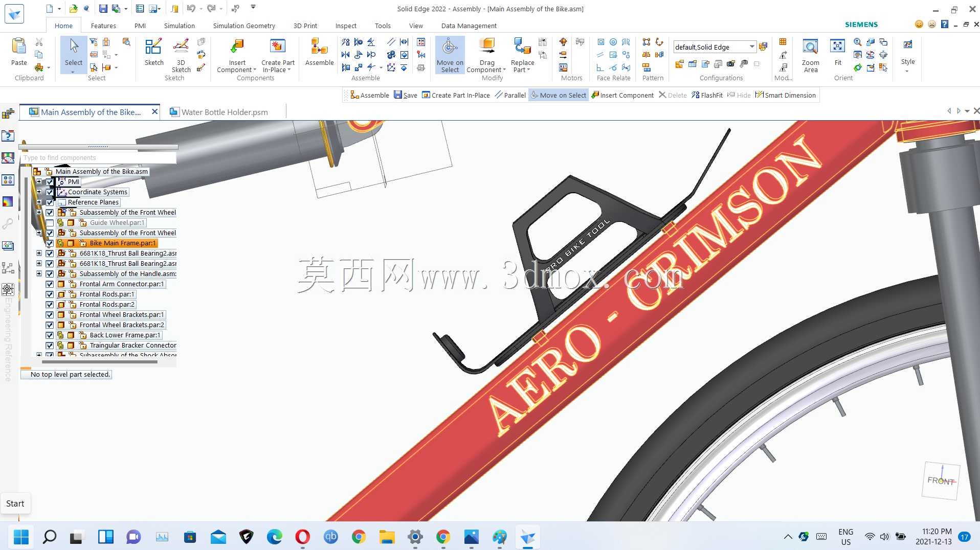Open File Explorer from taskbar
Viewport: 980px width, 550px height.
click(387, 537)
